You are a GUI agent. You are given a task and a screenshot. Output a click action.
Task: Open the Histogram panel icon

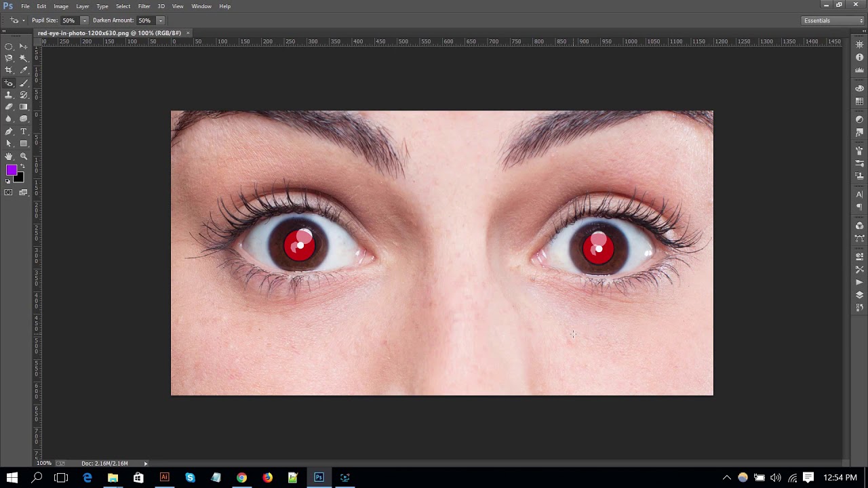[859, 70]
